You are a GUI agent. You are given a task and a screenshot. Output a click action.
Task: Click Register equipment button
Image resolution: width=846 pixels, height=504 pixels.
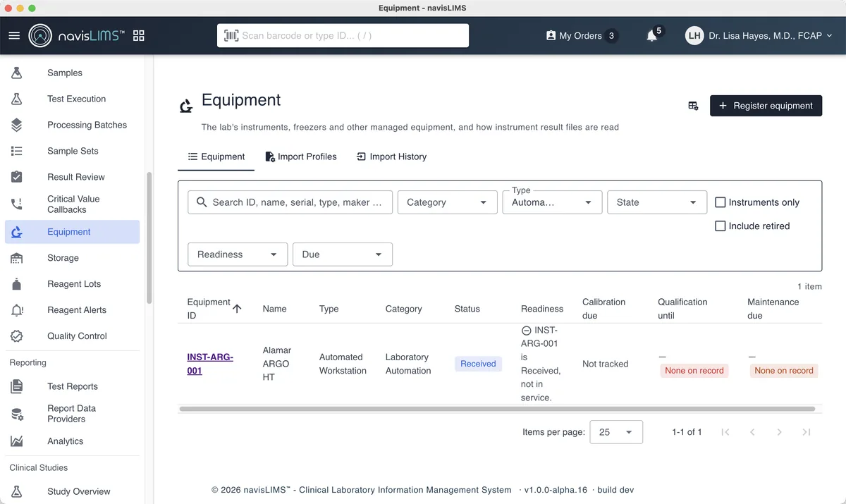pyautogui.click(x=766, y=106)
